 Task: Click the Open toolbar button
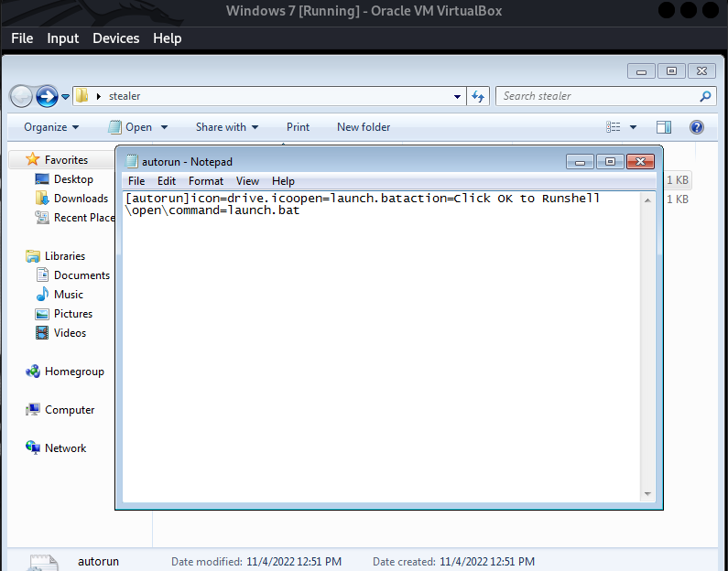[x=130, y=127]
